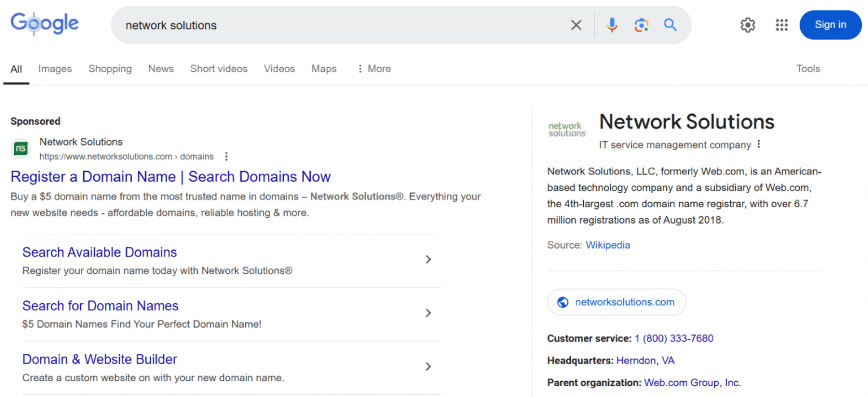The height and width of the screenshot is (397, 868).
Task: Open the News results tab
Action: coord(160,68)
